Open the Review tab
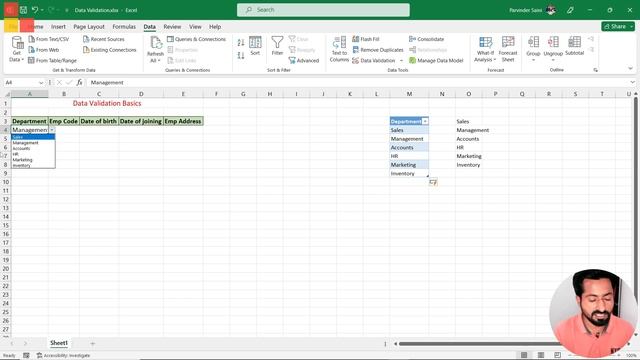The height and width of the screenshot is (360, 640). [x=172, y=27]
